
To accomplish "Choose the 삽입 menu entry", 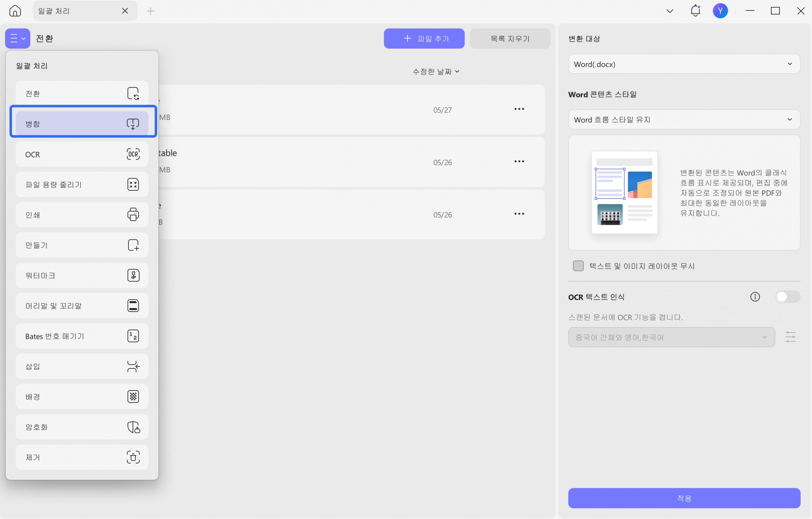I will (x=82, y=366).
